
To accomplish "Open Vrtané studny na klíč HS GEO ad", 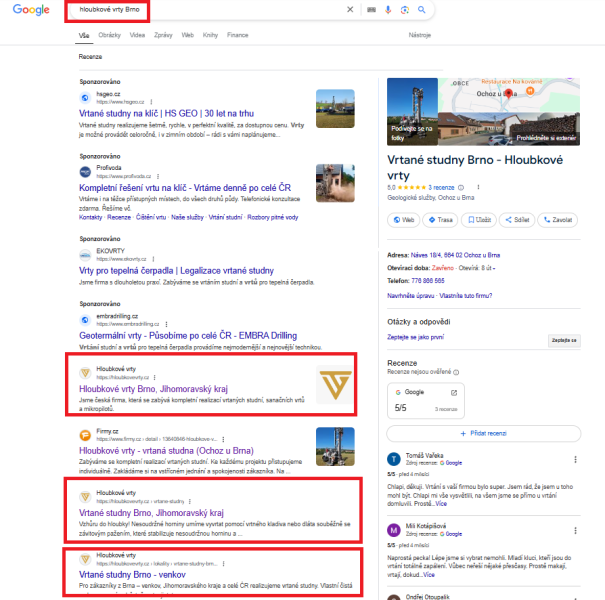I will [166, 113].
